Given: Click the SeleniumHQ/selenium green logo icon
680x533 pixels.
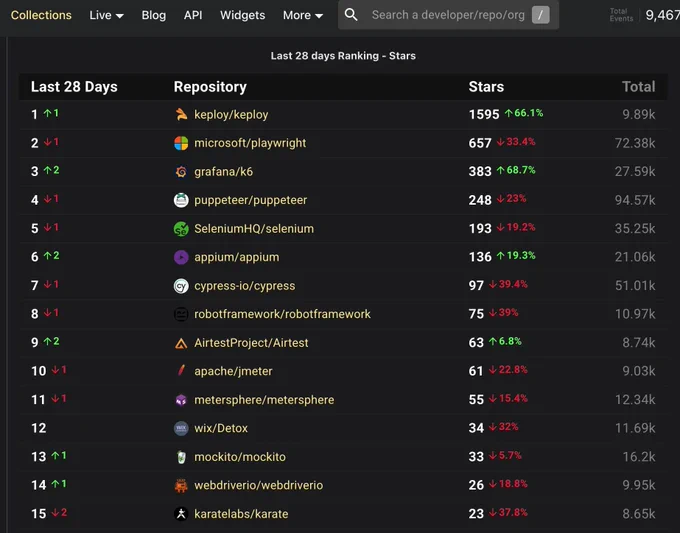Looking at the screenshot, I should pos(181,229).
